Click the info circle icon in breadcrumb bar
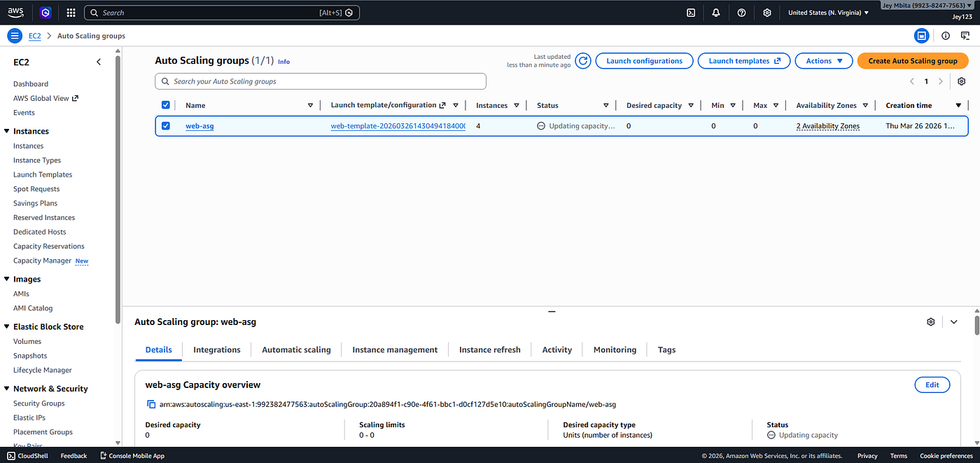 946,36
